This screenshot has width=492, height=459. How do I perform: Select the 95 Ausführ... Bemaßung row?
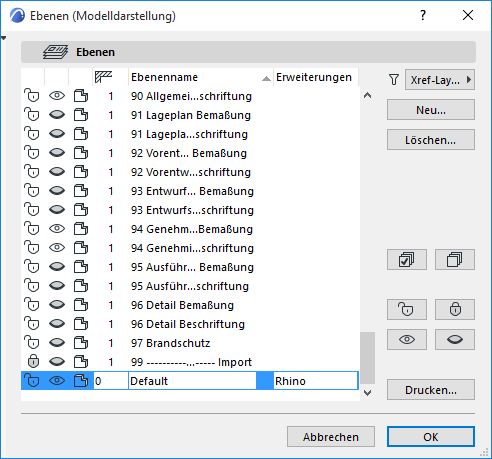tap(190, 267)
